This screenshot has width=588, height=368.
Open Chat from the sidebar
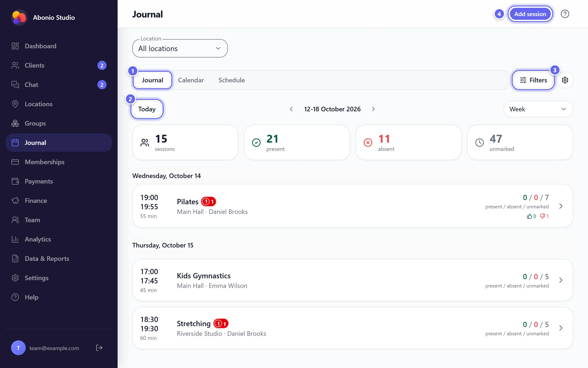(59, 85)
